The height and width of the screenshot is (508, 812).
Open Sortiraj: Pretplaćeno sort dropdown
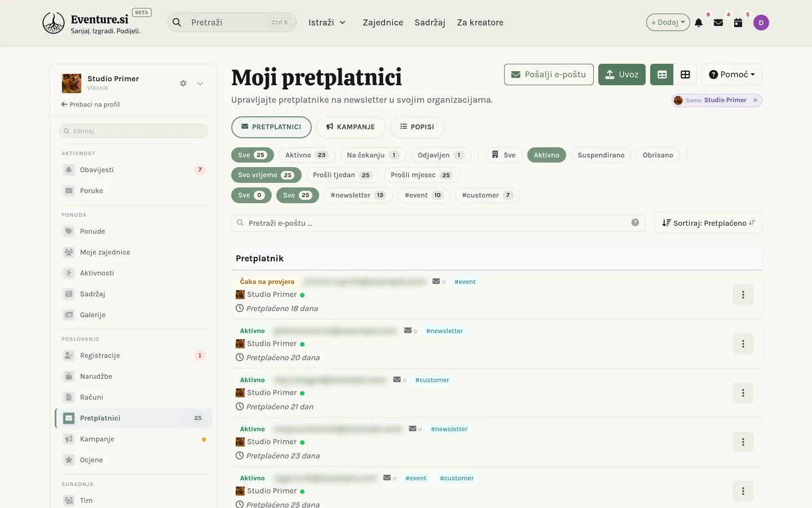(x=708, y=223)
